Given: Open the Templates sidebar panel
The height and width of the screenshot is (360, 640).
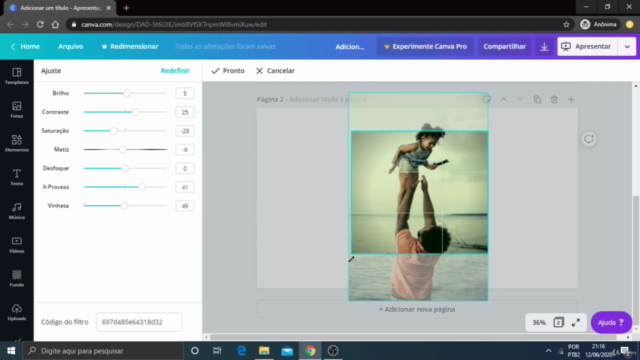Looking at the screenshot, I should tap(17, 76).
